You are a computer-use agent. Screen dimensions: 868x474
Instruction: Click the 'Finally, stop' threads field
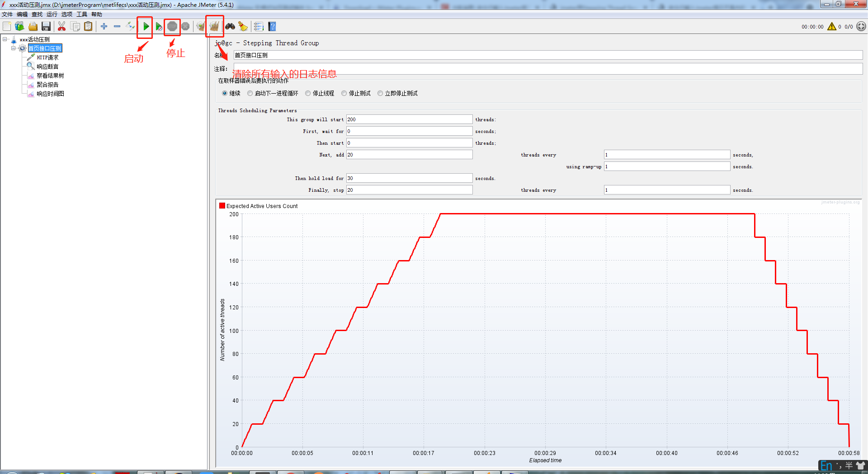click(x=409, y=190)
